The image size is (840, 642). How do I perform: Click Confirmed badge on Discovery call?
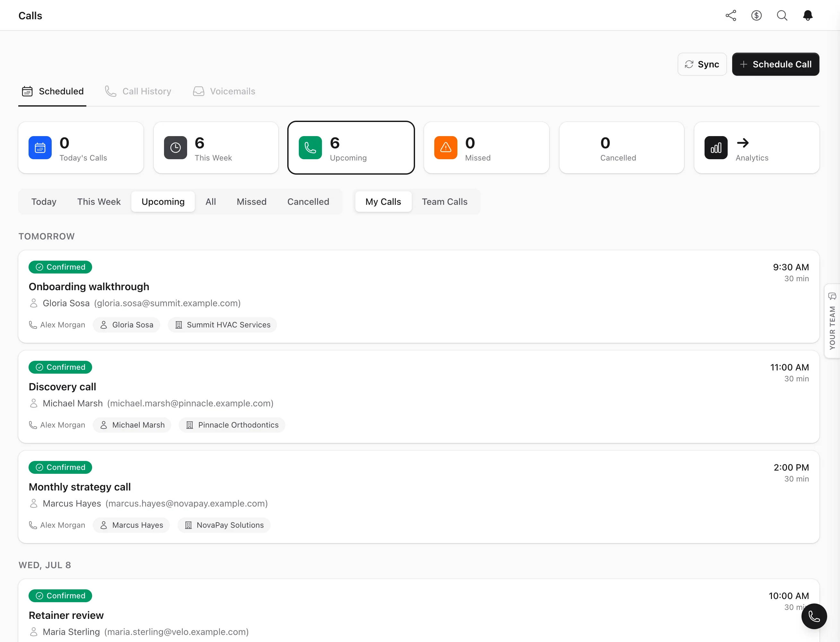pyautogui.click(x=60, y=367)
